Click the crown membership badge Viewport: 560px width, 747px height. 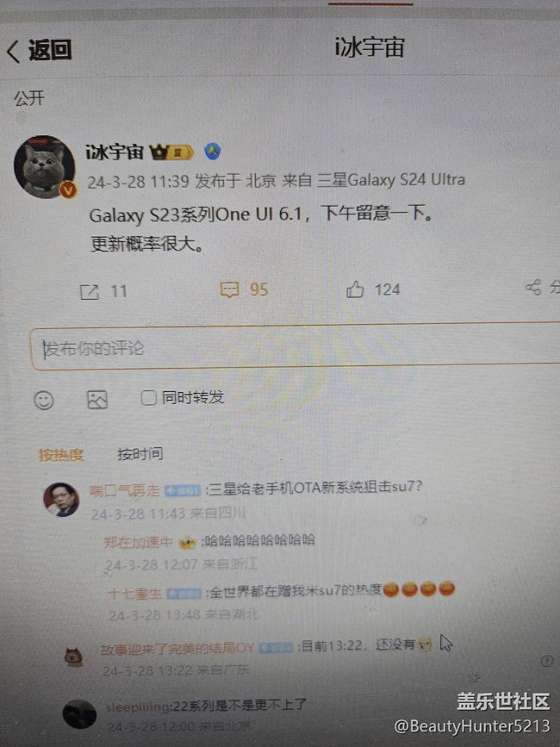(171, 153)
